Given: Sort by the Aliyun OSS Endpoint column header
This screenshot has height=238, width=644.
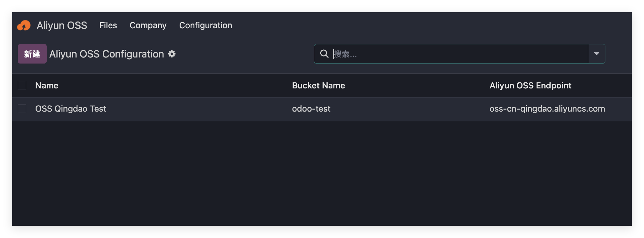Looking at the screenshot, I should pos(530,86).
